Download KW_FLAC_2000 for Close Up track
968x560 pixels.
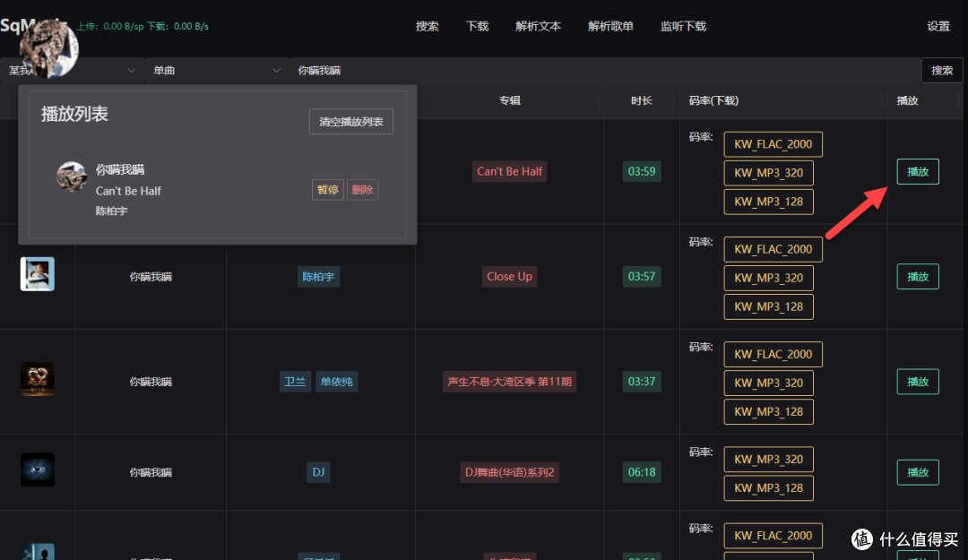pyautogui.click(x=773, y=249)
